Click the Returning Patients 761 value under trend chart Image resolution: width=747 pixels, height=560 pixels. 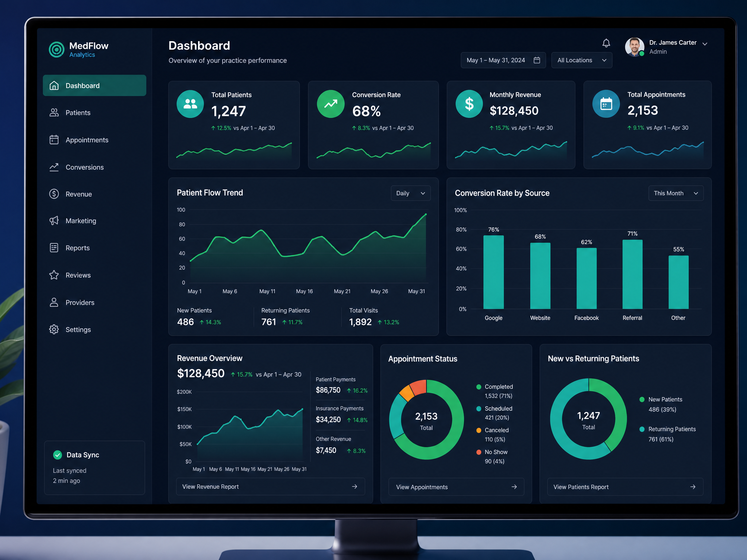pyautogui.click(x=268, y=322)
